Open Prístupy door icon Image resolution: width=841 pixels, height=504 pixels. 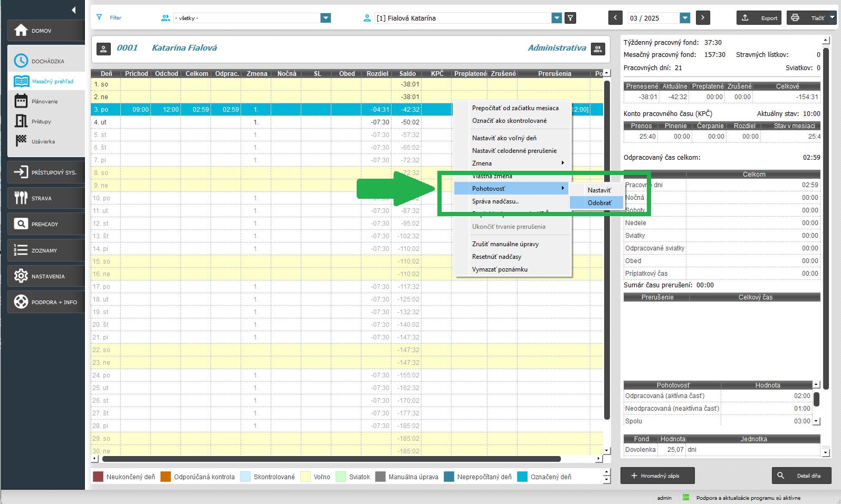[21, 121]
